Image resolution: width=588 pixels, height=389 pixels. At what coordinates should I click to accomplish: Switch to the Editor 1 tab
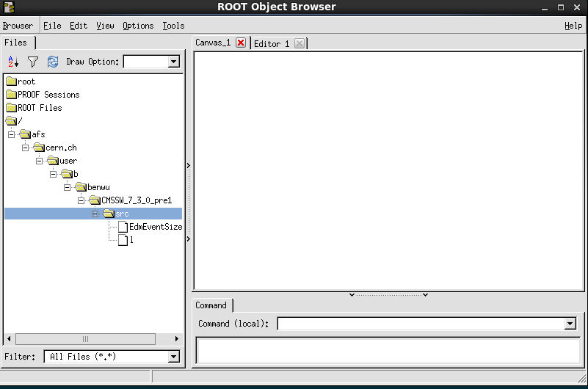(x=272, y=44)
